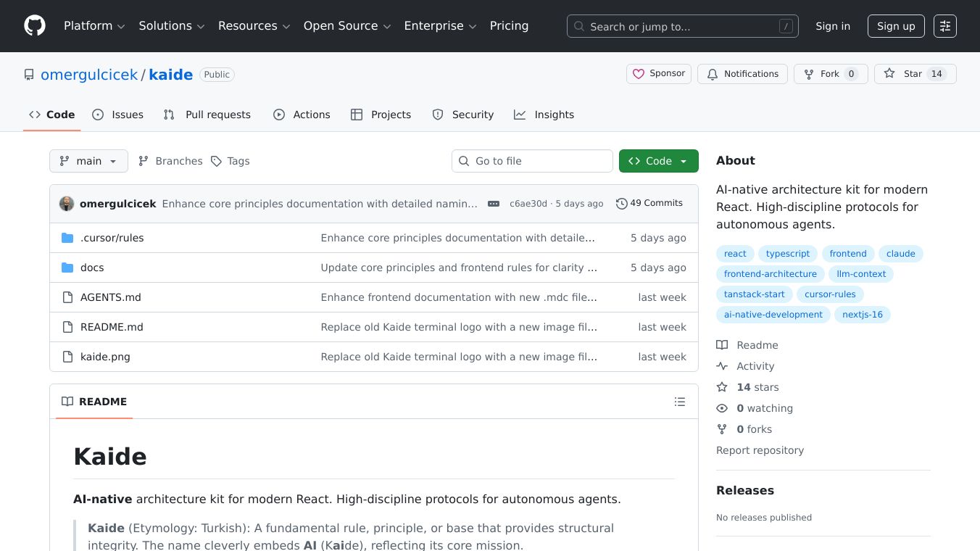Open the accessibility settings icon in header
This screenshot has width=980, height=551.
(x=944, y=26)
